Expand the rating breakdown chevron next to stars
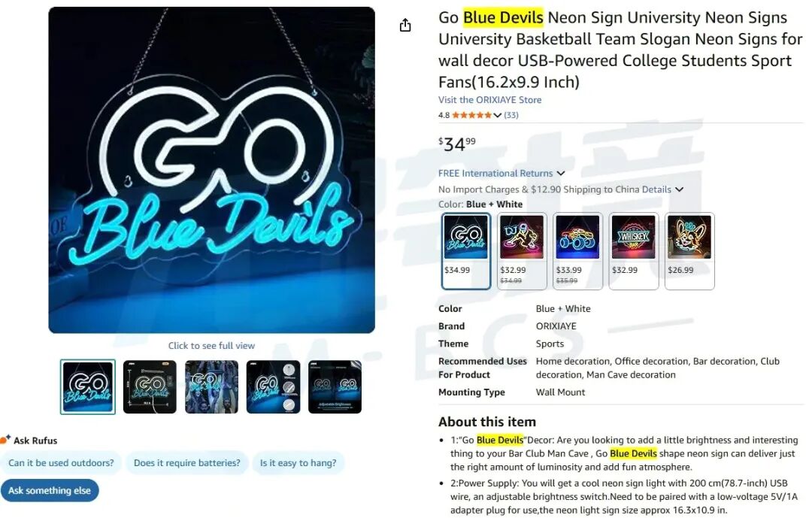Viewport: 812px width, 518px height. pyautogui.click(x=497, y=116)
